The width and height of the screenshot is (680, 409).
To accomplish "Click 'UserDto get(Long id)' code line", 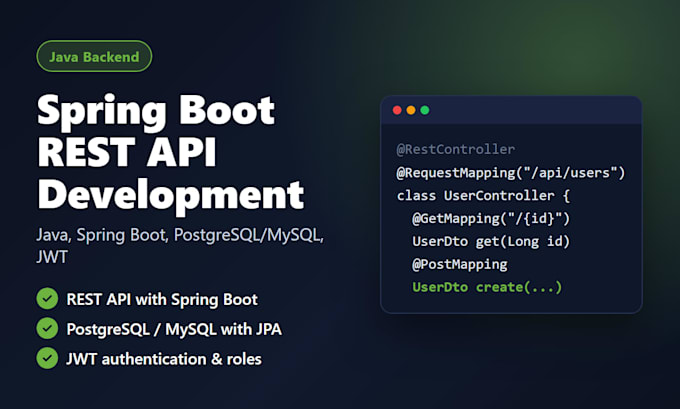I will coord(491,241).
